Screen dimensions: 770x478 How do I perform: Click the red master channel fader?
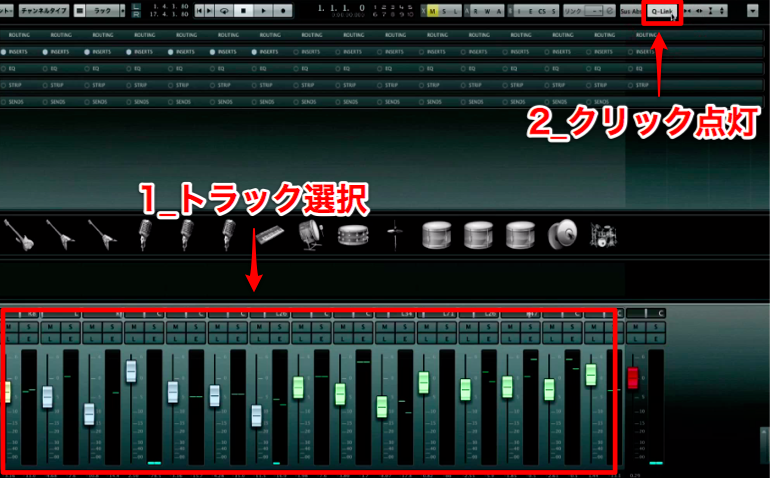pos(633,377)
